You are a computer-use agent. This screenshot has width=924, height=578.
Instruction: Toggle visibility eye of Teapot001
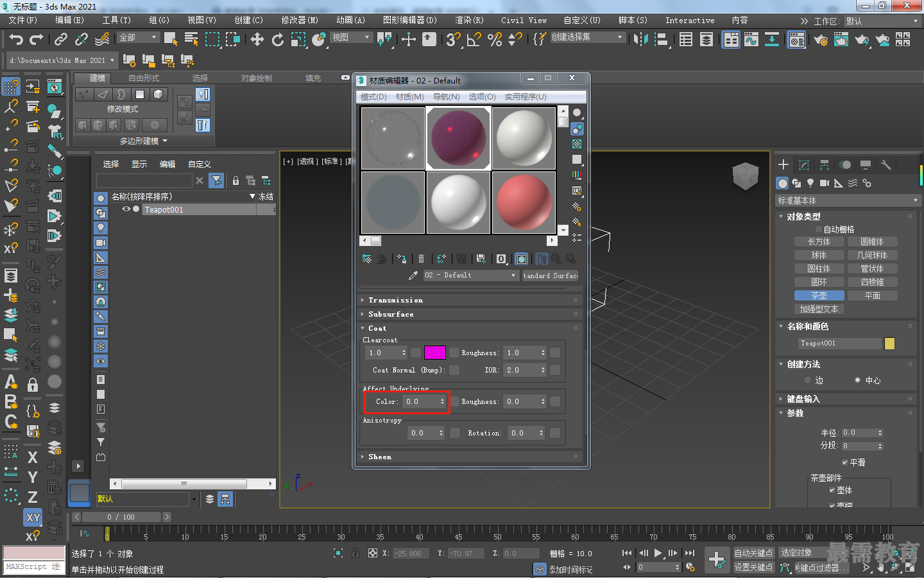click(126, 209)
